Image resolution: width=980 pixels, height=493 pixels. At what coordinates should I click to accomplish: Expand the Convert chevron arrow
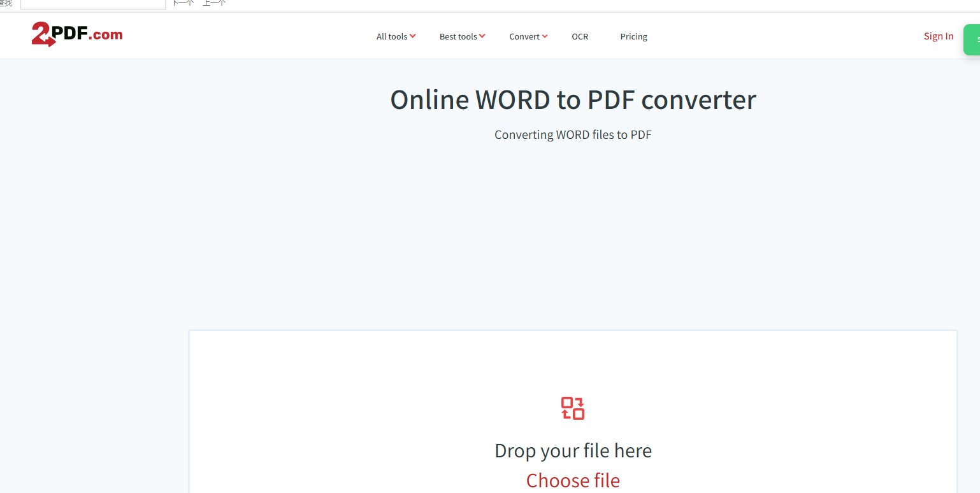click(545, 36)
